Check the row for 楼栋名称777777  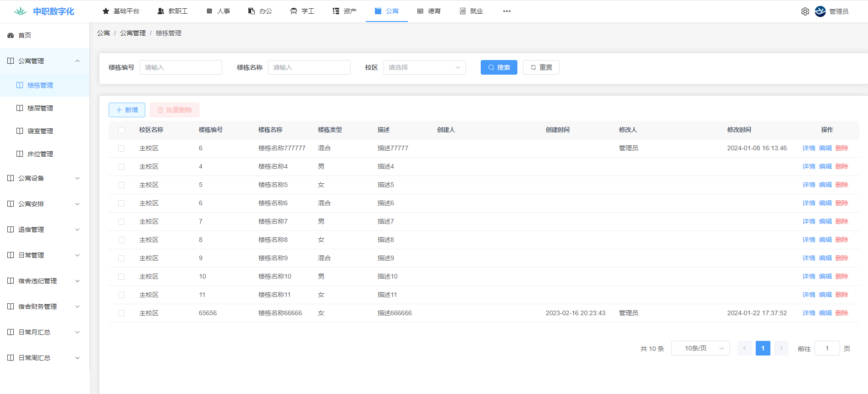[x=121, y=148]
